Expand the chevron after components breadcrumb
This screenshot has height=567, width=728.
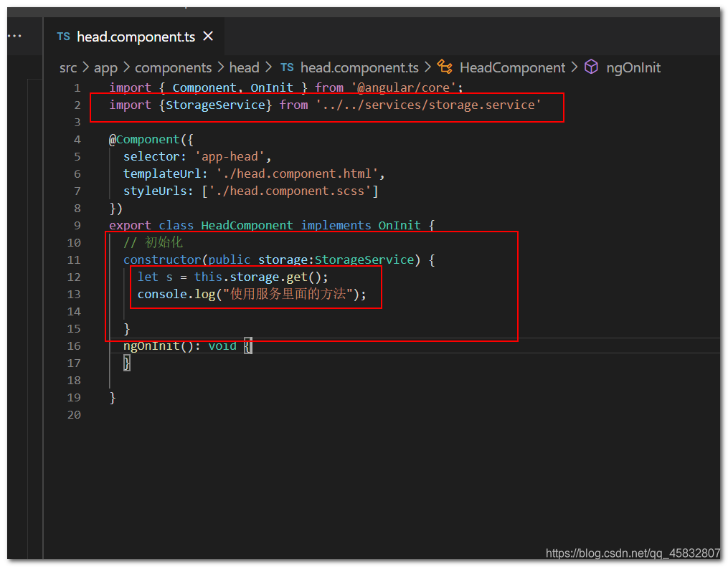(220, 68)
